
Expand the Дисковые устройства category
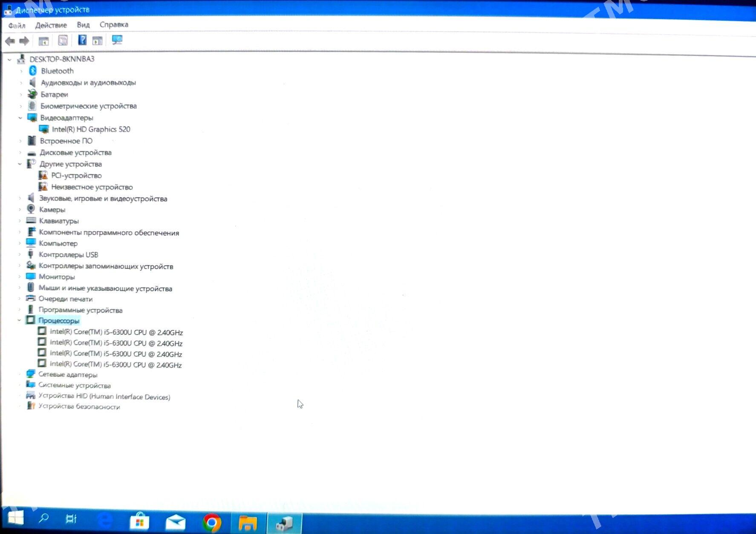tap(20, 153)
